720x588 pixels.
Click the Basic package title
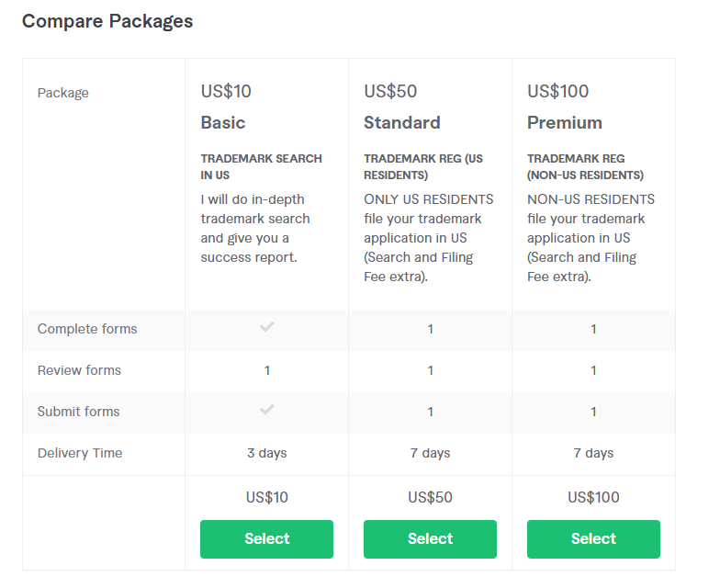223,123
